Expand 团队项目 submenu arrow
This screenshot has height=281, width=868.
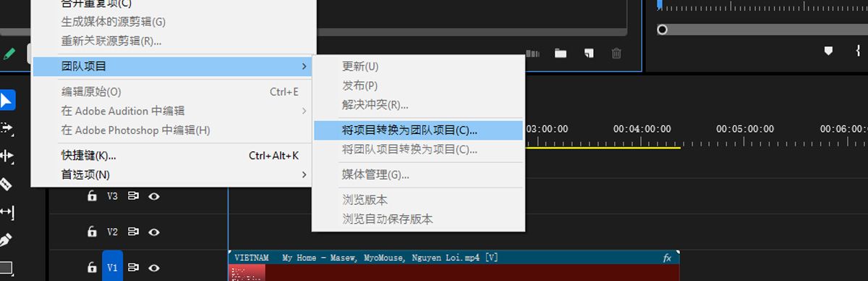pos(304,67)
